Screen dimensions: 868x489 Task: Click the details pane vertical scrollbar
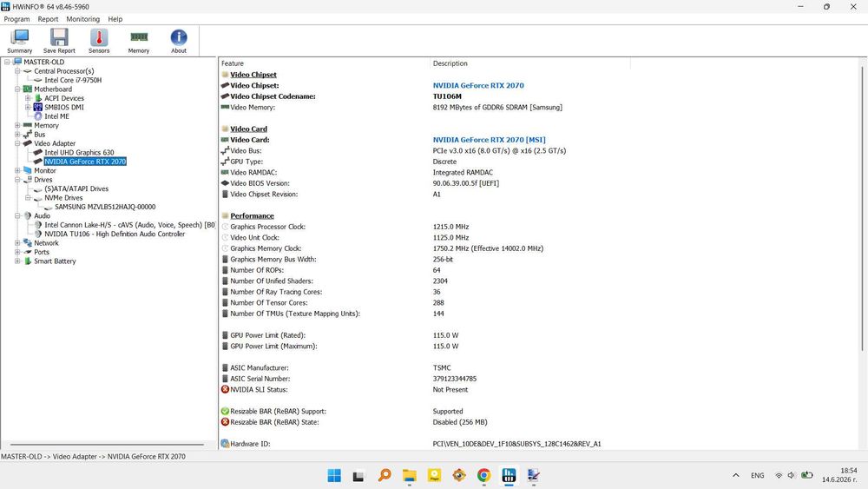point(862,208)
